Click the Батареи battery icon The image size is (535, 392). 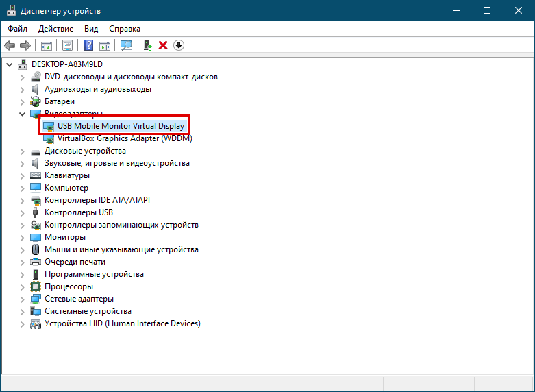pyautogui.click(x=36, y=101)
